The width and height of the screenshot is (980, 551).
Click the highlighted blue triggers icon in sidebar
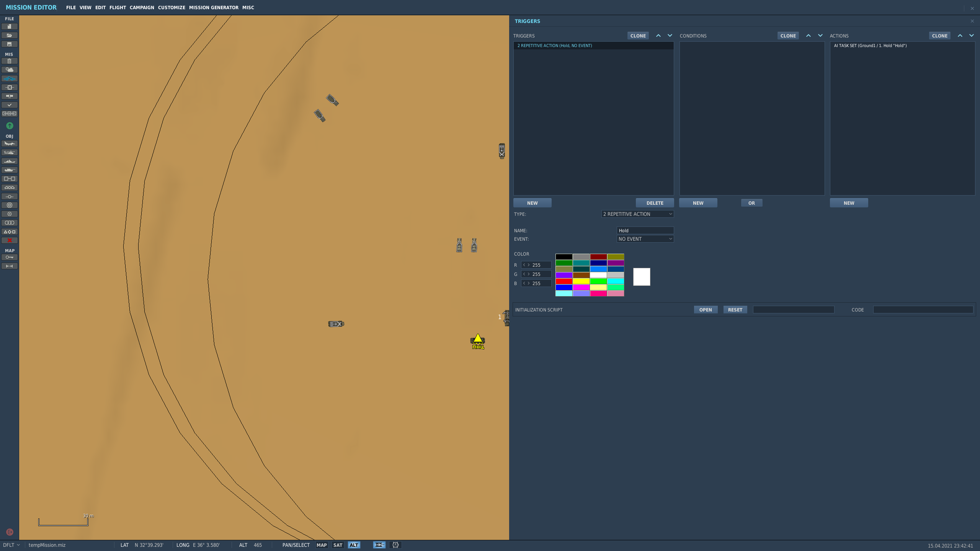pos(10,78)
